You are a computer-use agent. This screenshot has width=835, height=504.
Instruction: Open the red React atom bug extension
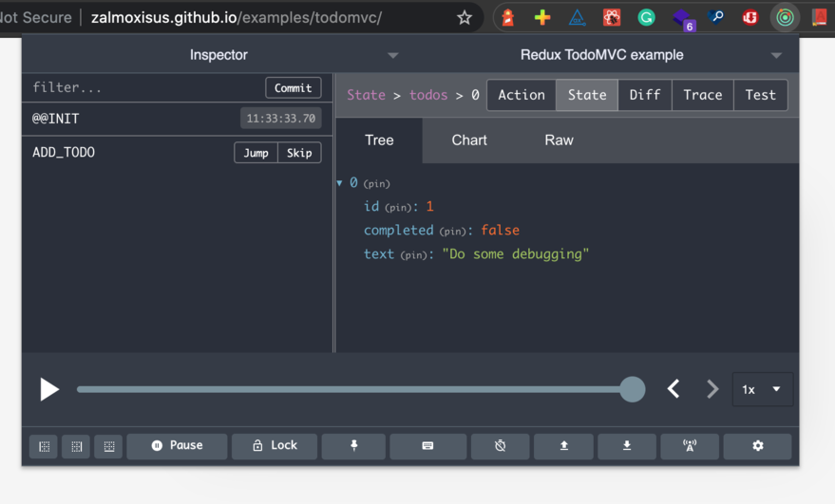612,18
